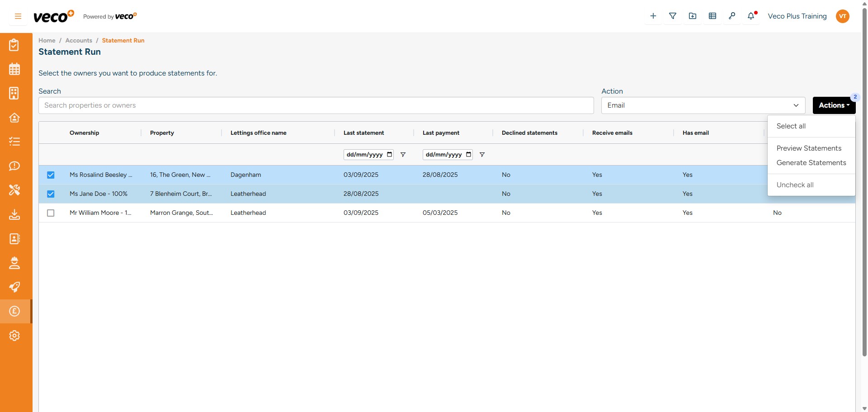Uncheck Ms Rosalind Beesley's row checkbox
868x412 pixels.
(x=51, y=175)
